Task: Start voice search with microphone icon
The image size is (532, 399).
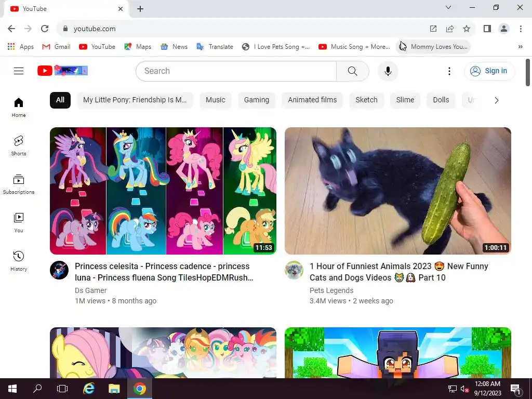Action: [x=388, y=71]
